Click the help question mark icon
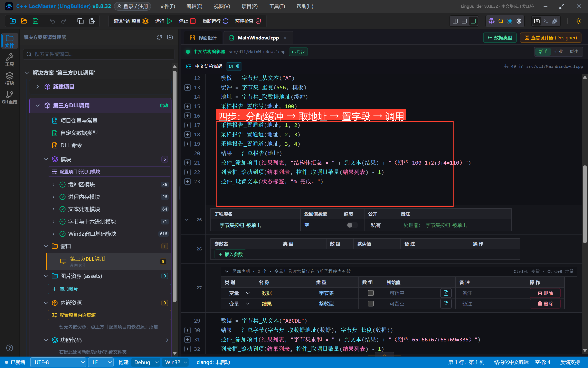The height and width of the screenshot is (368, 588). tap(9, 348)
